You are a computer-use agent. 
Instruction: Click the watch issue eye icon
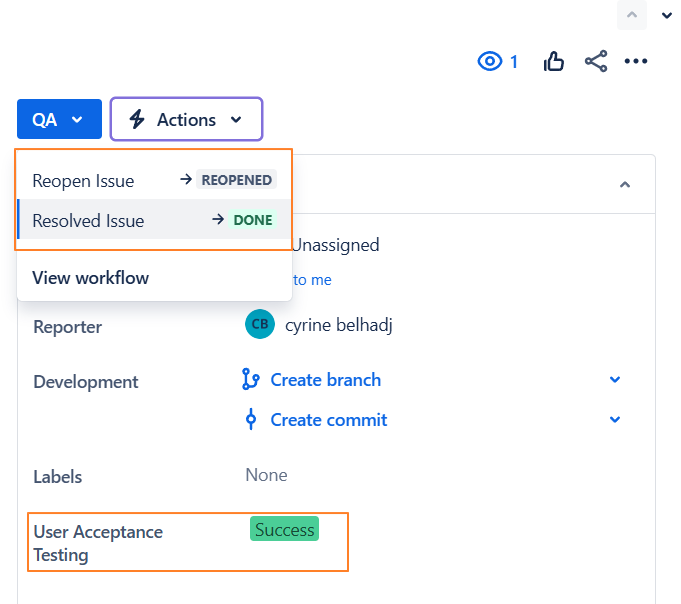(489, 62)
